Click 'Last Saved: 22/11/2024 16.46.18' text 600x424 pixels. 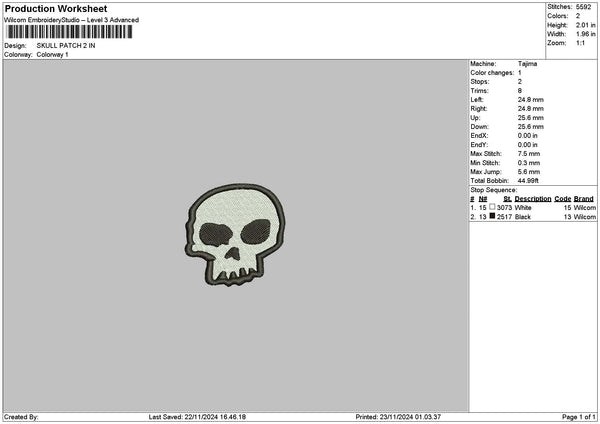pyautogui.click(x=197, y=417)
